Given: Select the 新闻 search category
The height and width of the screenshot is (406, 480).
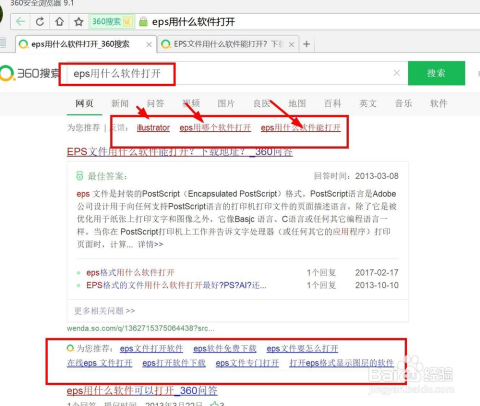Looking at the screenshot, I should [x=120, y=104].
